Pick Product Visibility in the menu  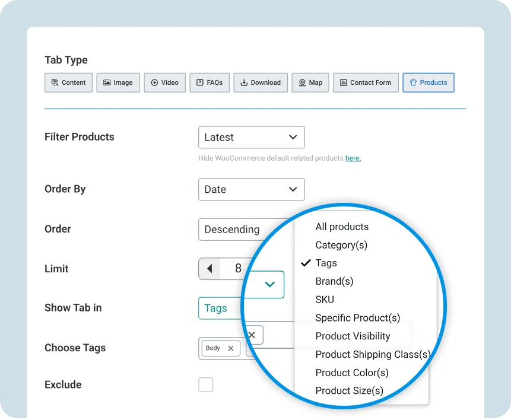click(x=353, y=336)
